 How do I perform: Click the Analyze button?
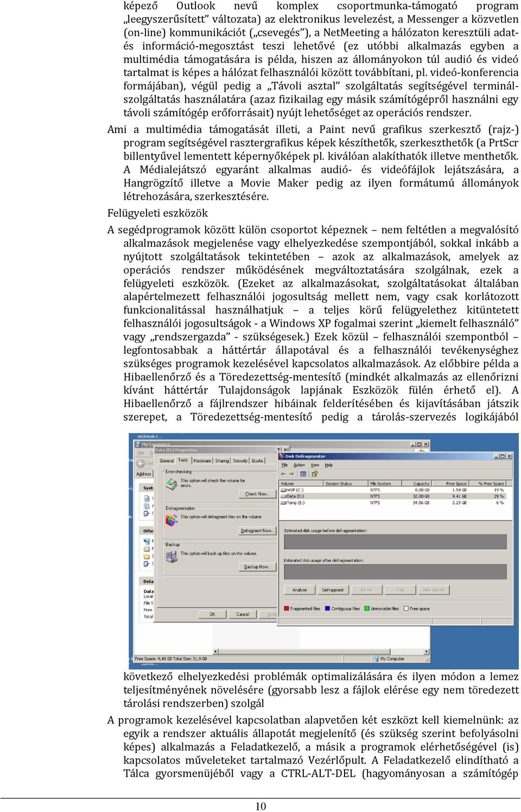point(300,590)
